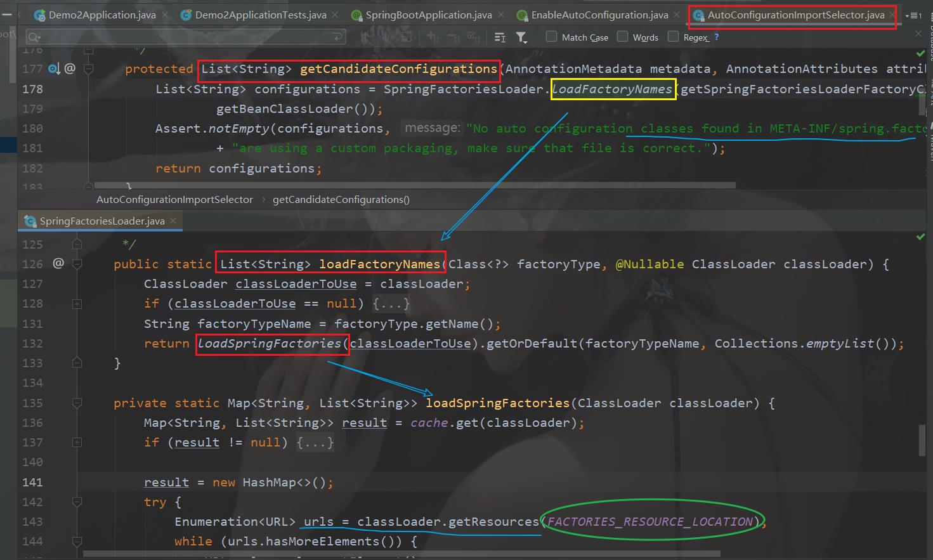The height and width of the screenshot is (560, 933).
Task: Close the SpringFactoriesLoader.java tab
Action: click(x=173, y=221)
